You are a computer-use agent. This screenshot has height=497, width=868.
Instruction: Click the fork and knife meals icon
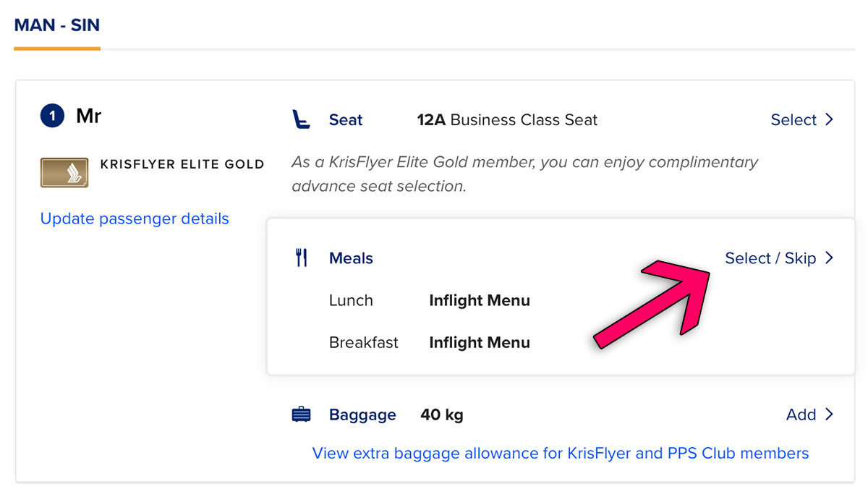pyautogui.click(x=302, y=258)
